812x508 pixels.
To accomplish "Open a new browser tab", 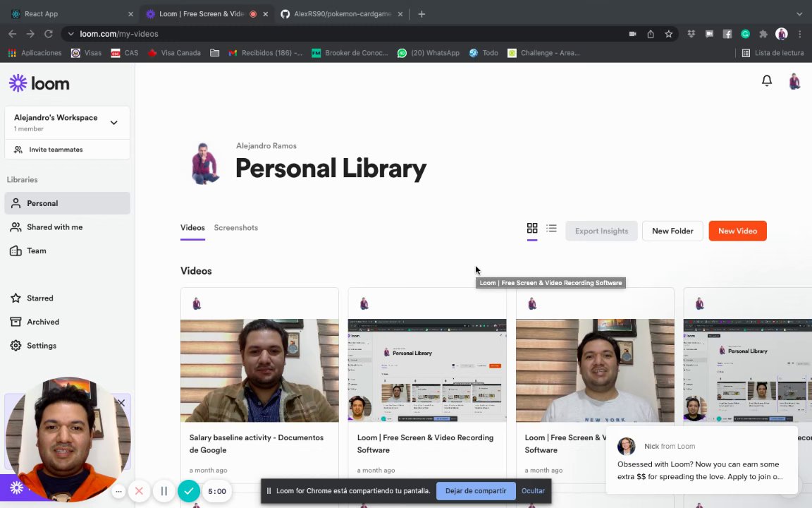I will tap(422, 14).
